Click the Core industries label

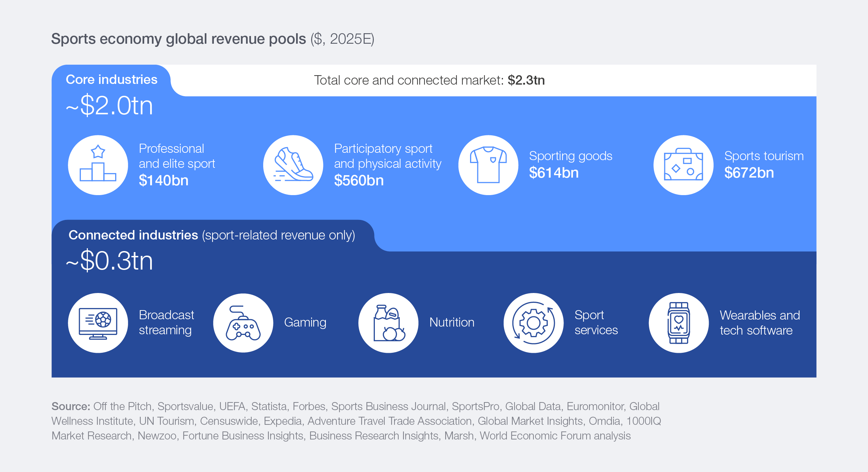112,79
